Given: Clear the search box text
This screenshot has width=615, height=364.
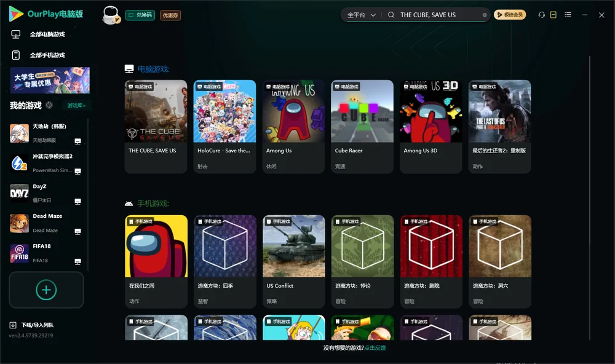Looking at the screenshot, I should click(x=485, y=15).
